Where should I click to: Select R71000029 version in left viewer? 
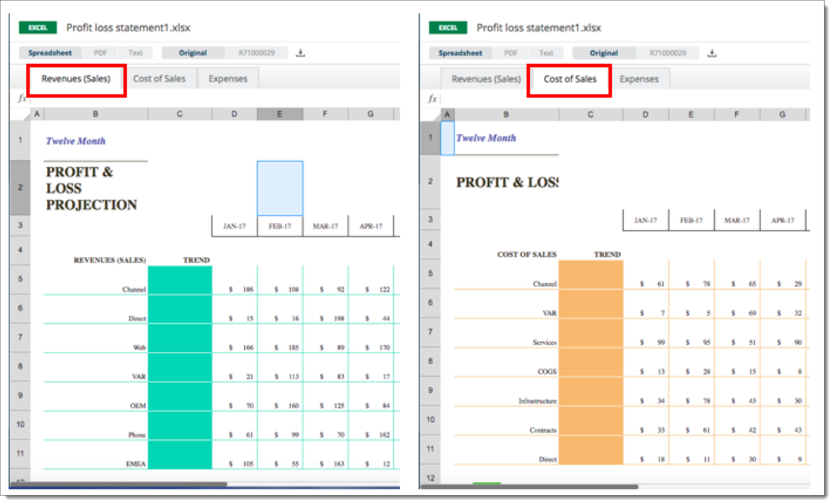(256, 53)
